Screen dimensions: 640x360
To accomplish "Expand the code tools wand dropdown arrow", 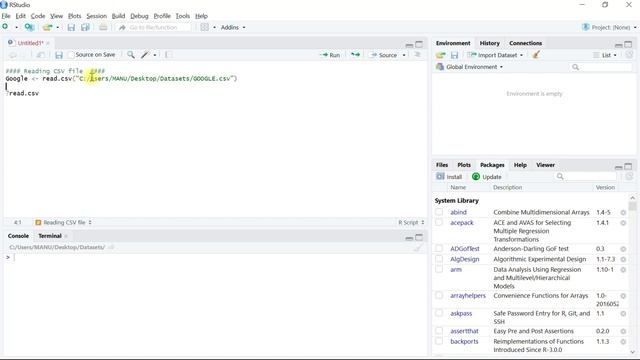I will [x=155, y=55].
